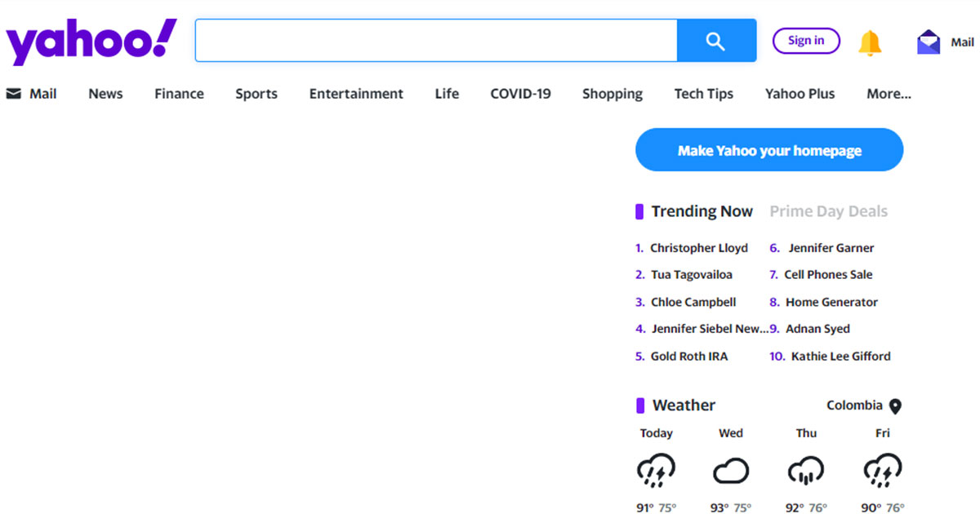This screenshot has width=980, height=514.
Task: Click the Yahoo logo
Action: point(91,41)
